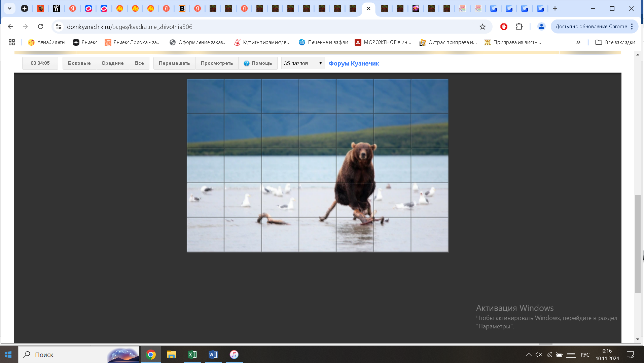Show hidden system tray icons

[x=529, y=355]
